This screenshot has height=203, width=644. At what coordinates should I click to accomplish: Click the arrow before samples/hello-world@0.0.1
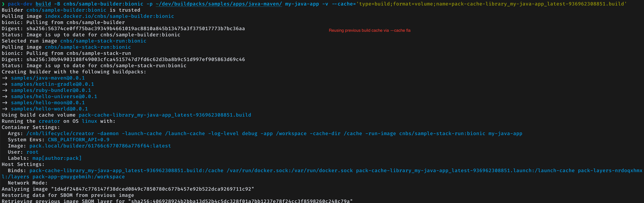(x=5, y=109)
